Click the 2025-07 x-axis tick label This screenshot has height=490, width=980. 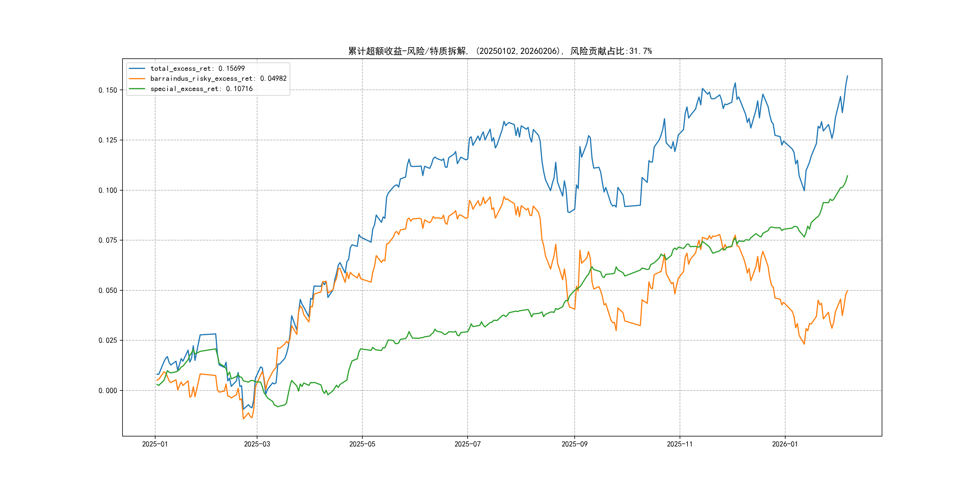[468, 444]
